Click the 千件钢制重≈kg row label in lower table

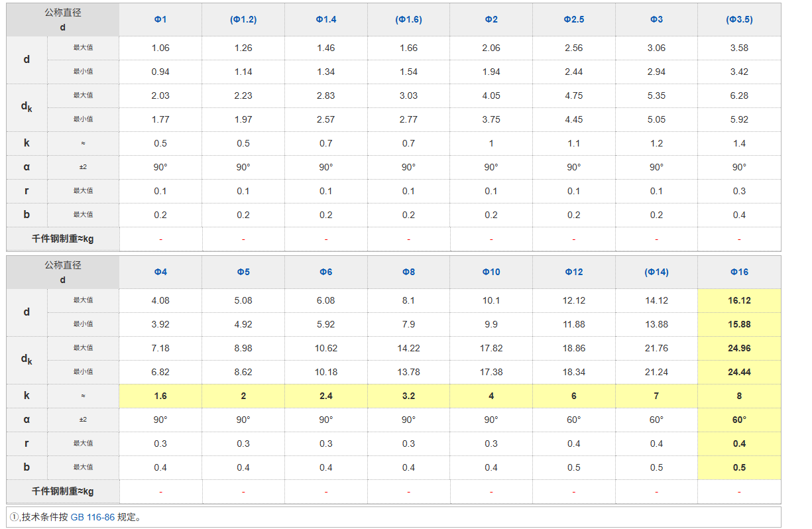(63, 491)
